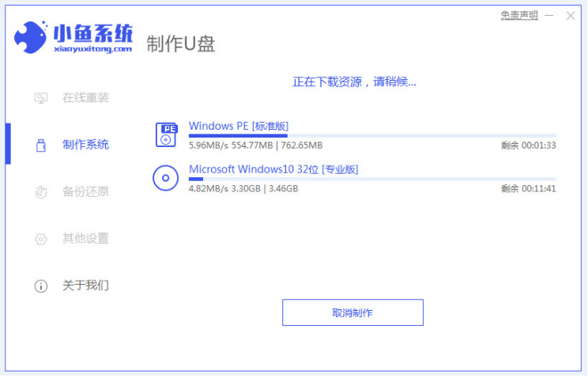Click remaining time 剩余 00:11:41

529,189
